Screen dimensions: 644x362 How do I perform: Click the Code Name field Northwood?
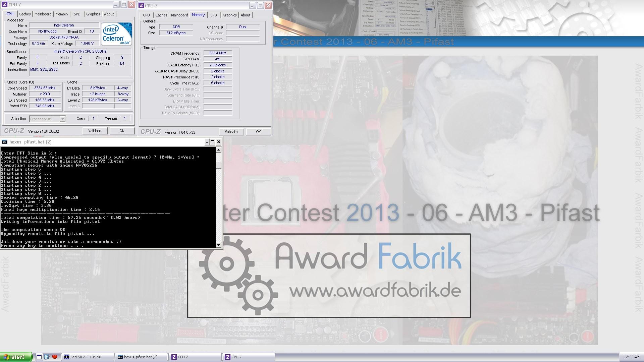pos(47,31)
